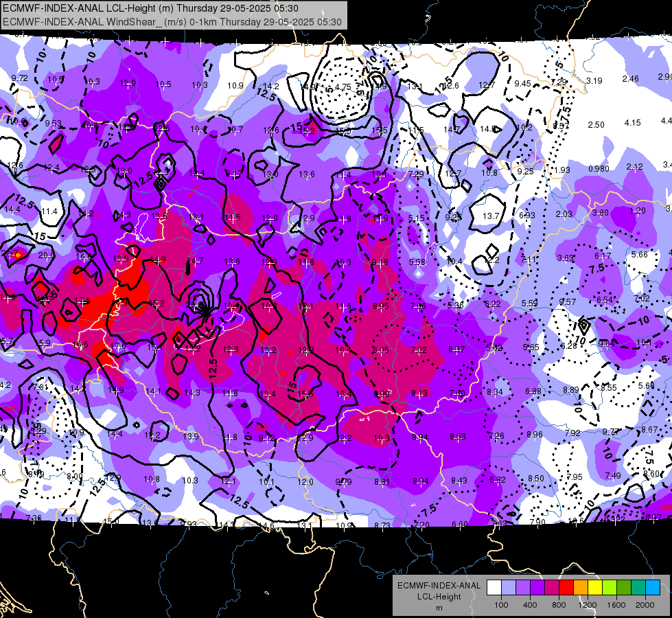Click the wind shear value 6.93

point(527,215)
